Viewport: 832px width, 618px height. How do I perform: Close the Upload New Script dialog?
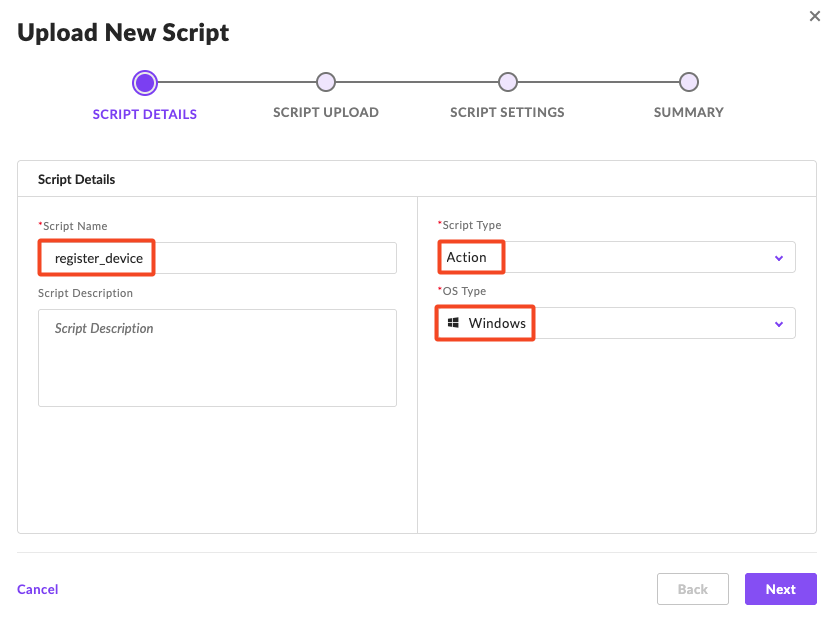click(815, 16)
